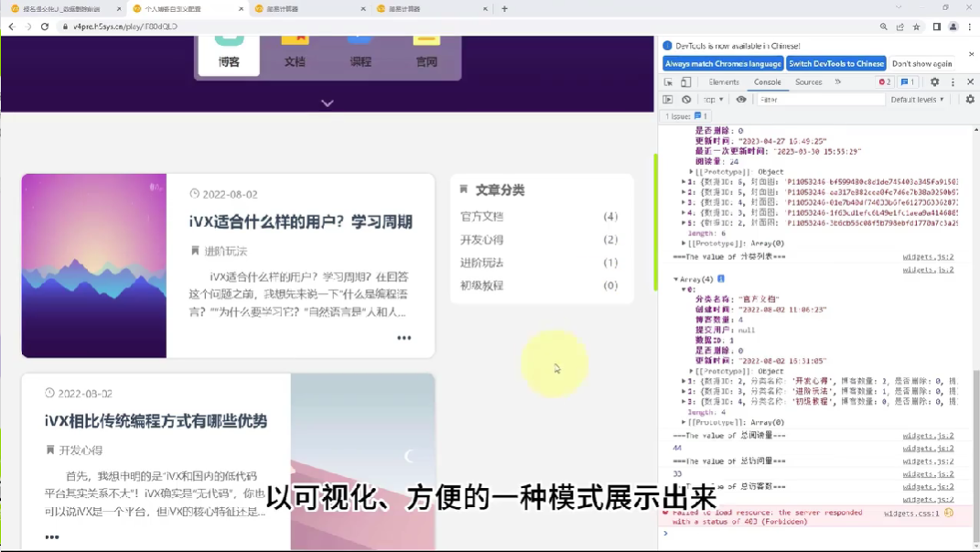Expand the row with 数据ID: 2 封面图
This screenshot has height=552, width=980.
pos(684,222)
